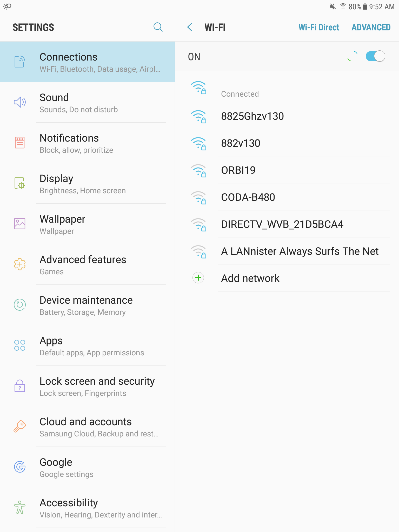
Task: Tap the signal icon for A LANnister network
Action: [x=198, y=251]
